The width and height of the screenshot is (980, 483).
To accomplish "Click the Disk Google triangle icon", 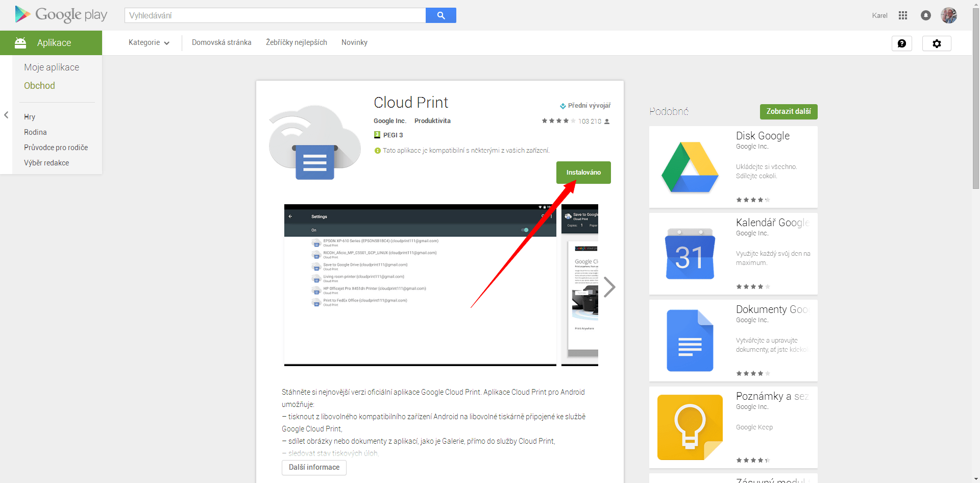I will [690, 167].
